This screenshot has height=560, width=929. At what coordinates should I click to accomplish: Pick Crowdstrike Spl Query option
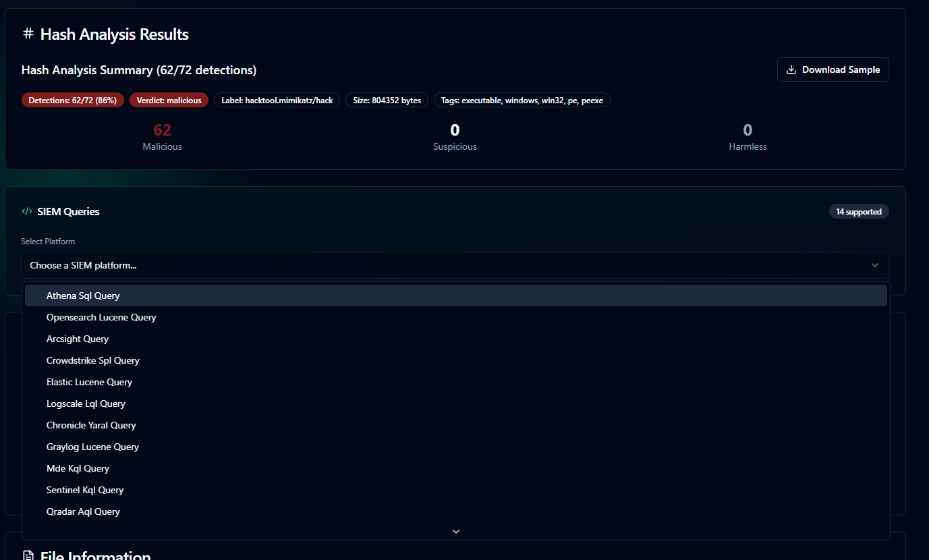pyautogui.click(x=456, y=360)
